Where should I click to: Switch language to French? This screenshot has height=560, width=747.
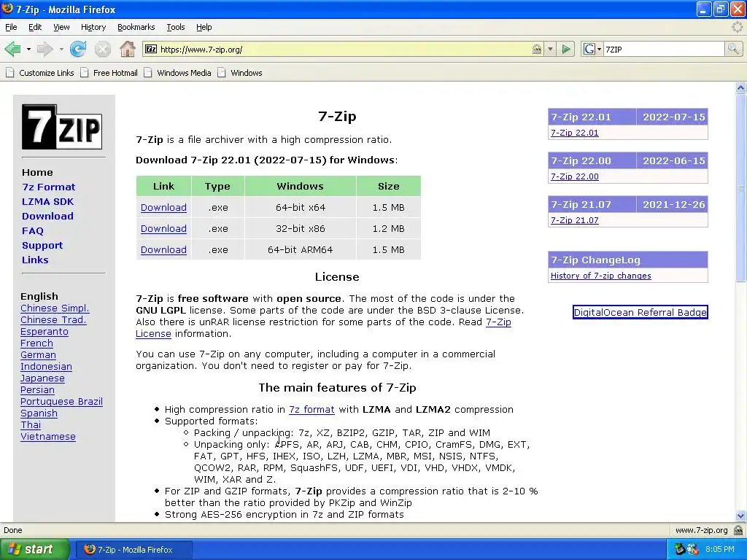point(36,343)
